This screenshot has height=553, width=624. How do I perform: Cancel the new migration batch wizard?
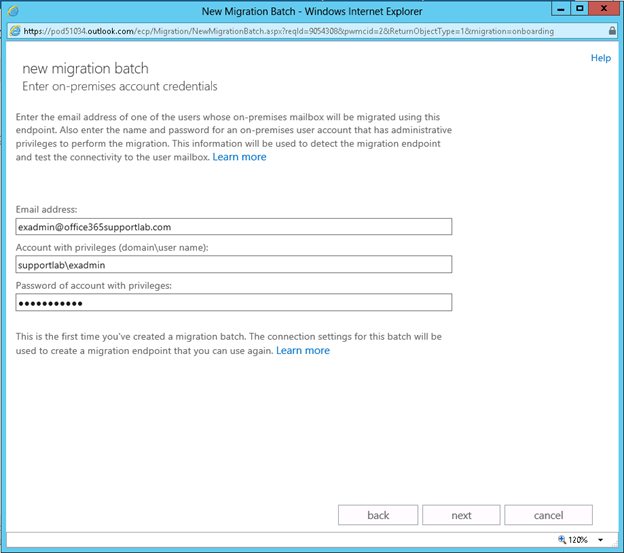coord(548,515)
